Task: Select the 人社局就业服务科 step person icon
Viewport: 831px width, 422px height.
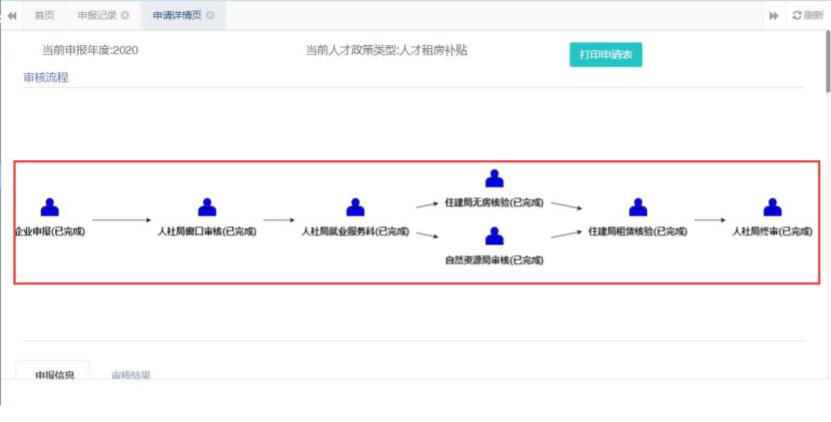Action: 355,207
